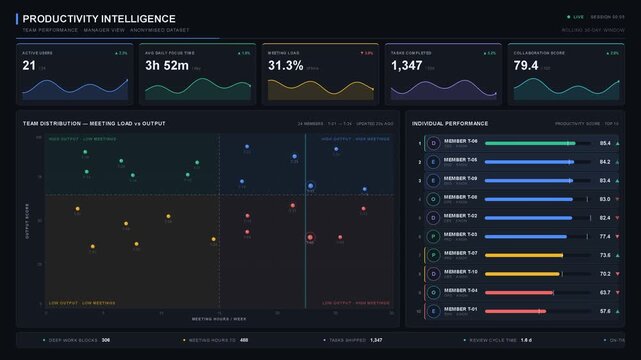Viewport: 641px width, 360px height.
Task: Open the Avg Daily Focus Time card
Action: 197,74
